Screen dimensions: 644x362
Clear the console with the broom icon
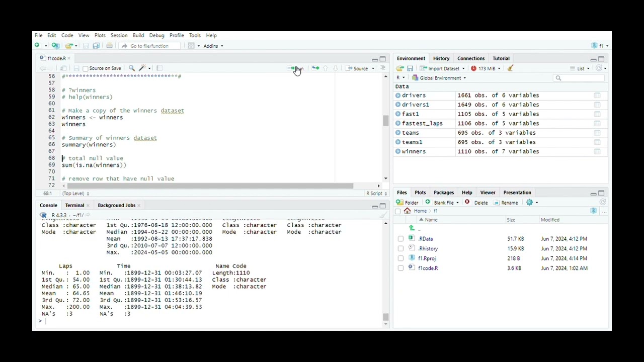coord(383,215)
